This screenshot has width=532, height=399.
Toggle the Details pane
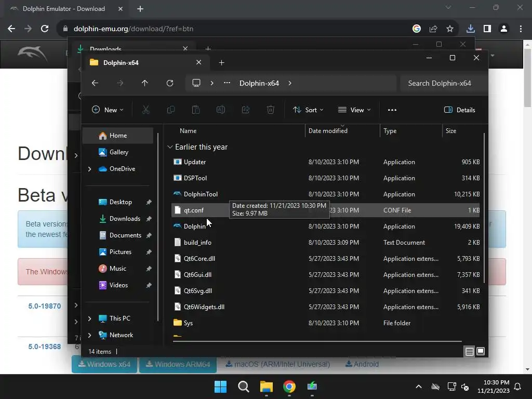coord(460,110)
